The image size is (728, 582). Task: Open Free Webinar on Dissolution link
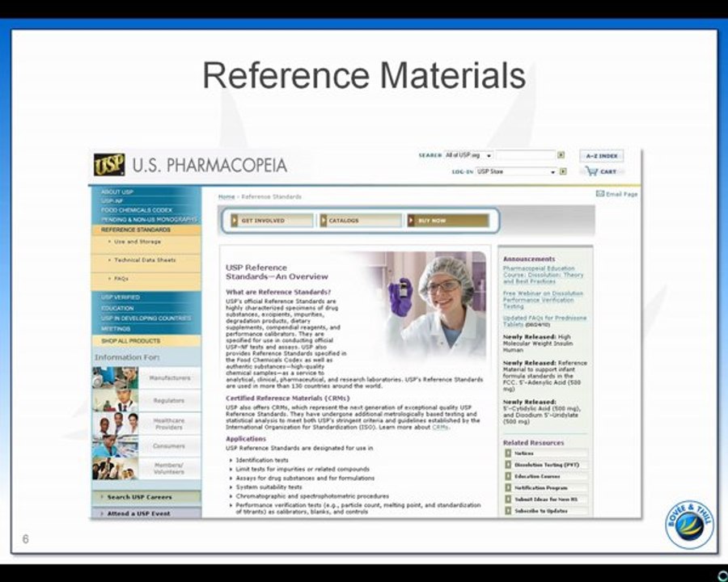point(543,300)
